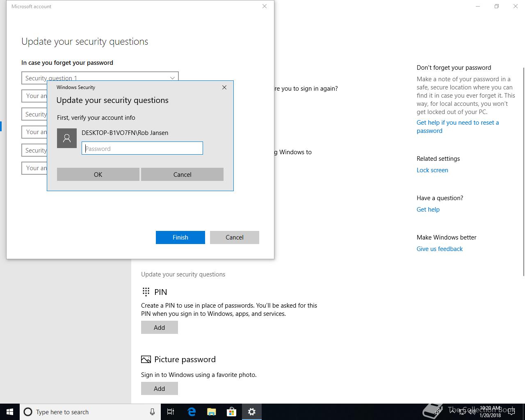
Task: Click the Picture password image icon
Action: (x=146, y=359)
